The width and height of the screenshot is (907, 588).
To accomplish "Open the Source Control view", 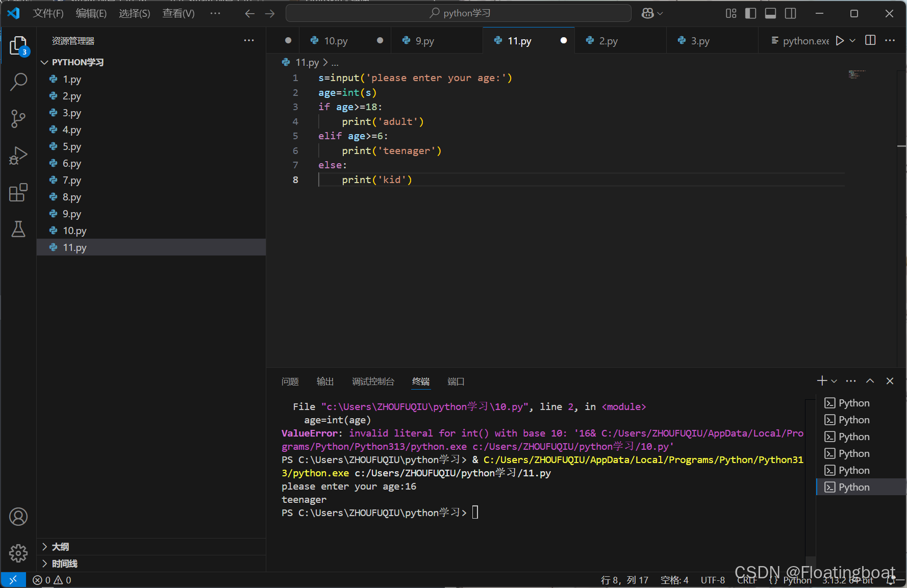I will click(x=18, y=119).
